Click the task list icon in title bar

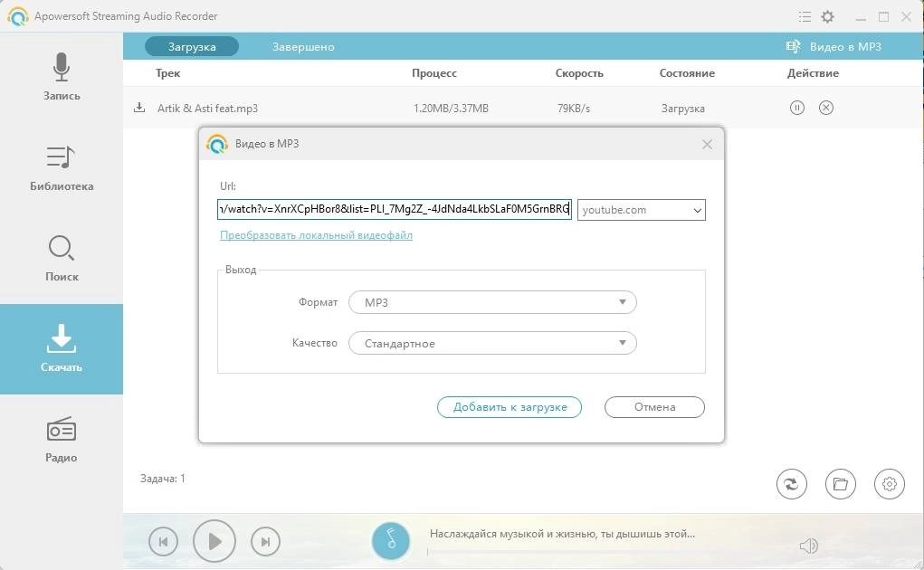tap(805, 16)
